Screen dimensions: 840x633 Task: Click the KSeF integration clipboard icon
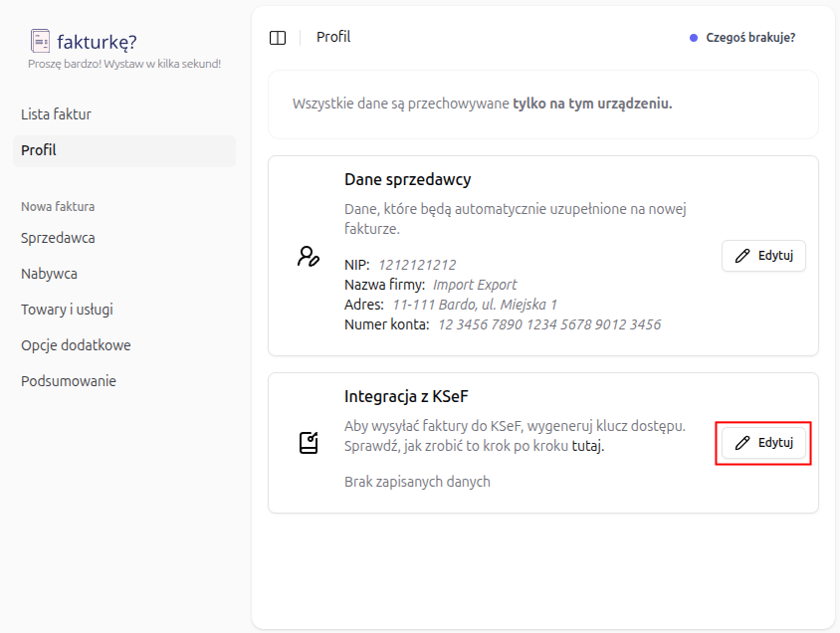[x=309, y=442]
